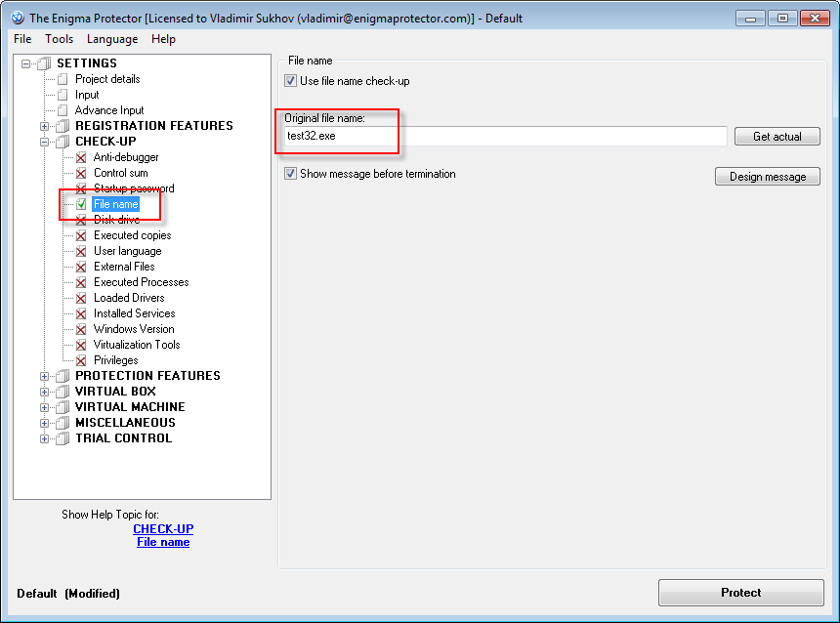
Task: Click the red X icon beside Executed Processes
Action: [x=81, y=282]
